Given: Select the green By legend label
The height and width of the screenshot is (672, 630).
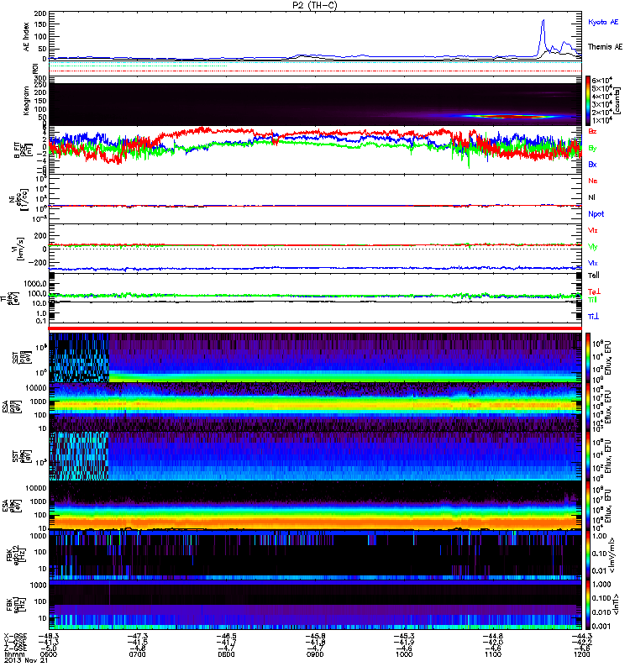Looking at the screenshot, I should pyautogui.click(x=593, y=148).
